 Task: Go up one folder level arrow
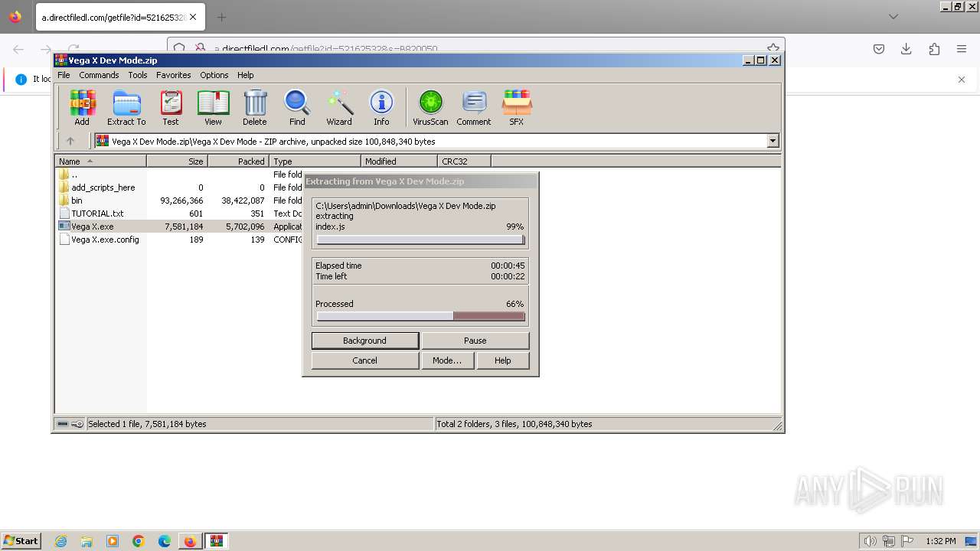pyautogui.click(x=70, y=141)
